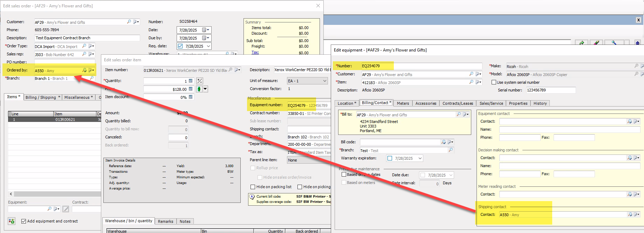Screen dimensions: 644x233
Task: Search customer lookup in sales order window
Action: pyautogui.click(x=129, y=22)
